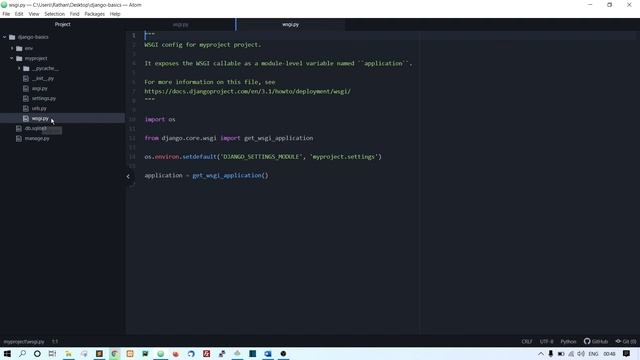Switch to the inactive left editor tab
The width and height of the screenshot is (640, 360).
[x=180, y=24]
